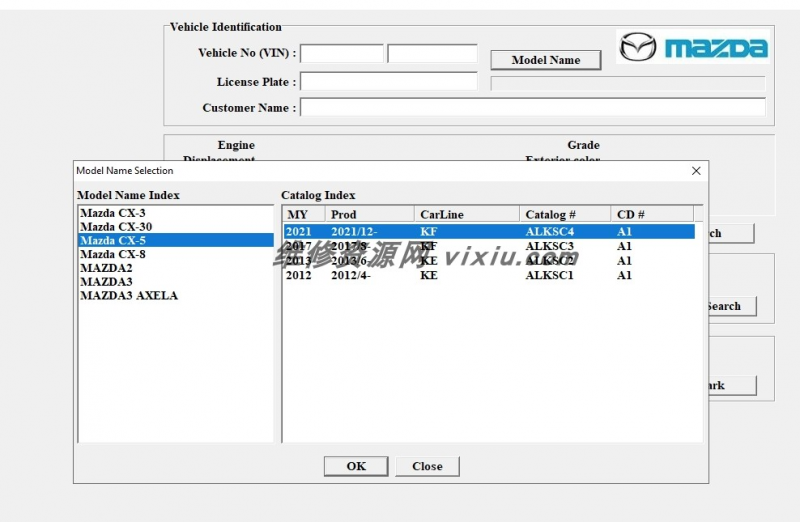Select Mazda CX-3 in Model Name Index
This screenshot has height=522, width=800.
point(176,213)
